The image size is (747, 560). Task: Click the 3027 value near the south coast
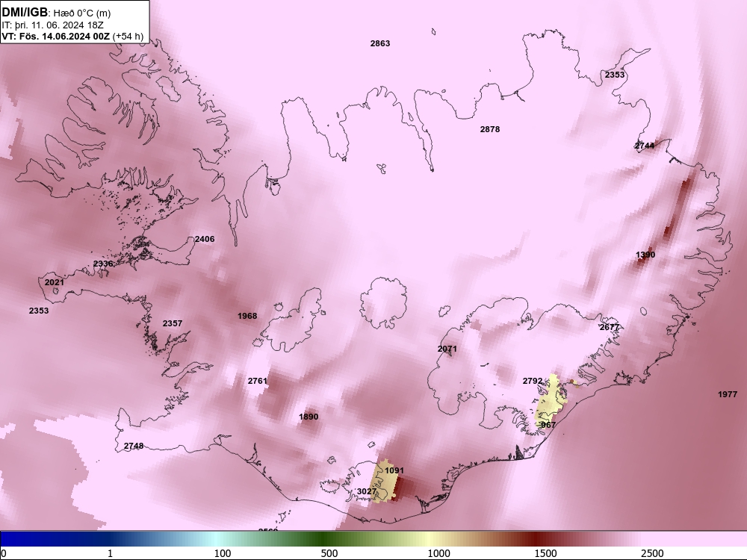click(367, 491)
